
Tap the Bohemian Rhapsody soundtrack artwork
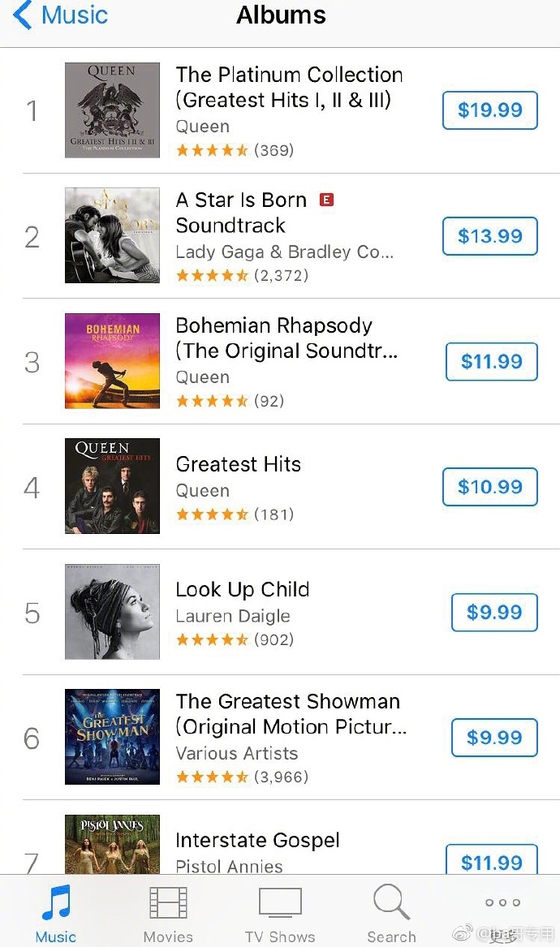112,361
